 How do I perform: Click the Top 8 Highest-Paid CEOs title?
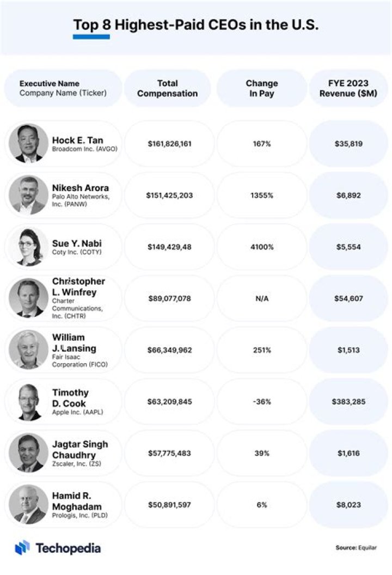click(x=196, y=25)
